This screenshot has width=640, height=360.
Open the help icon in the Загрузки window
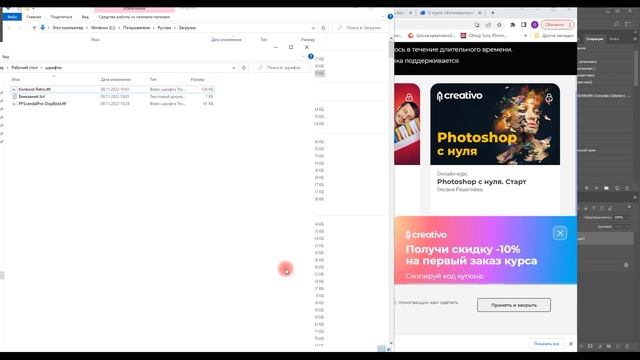pos(390,17)
